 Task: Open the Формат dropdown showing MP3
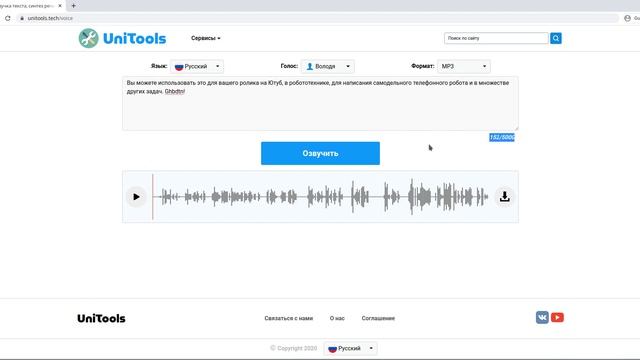coord(464,66)
